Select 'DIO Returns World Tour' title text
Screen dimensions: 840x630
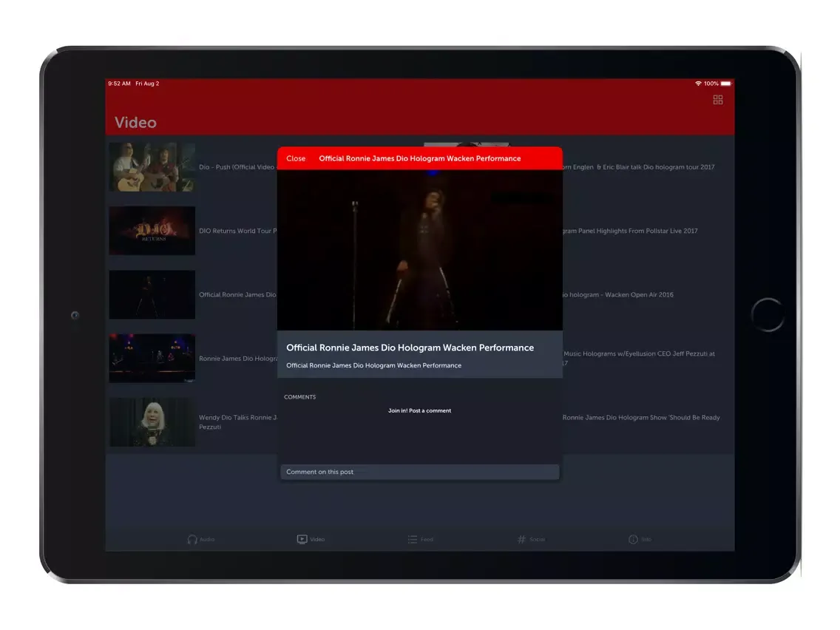pyautogui.click(x=237, y=231)
